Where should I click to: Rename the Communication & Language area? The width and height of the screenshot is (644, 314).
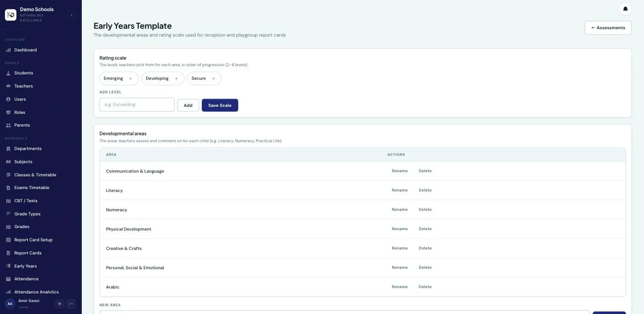coord(399,171)
